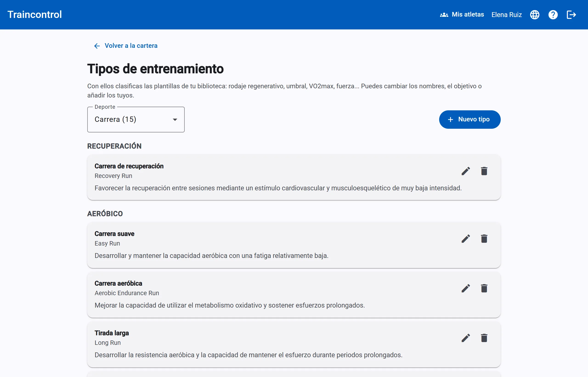The height and width of the screenshot is (377, 588).
Task: Edit the Carrera suave type
Action: click(466, 239)
